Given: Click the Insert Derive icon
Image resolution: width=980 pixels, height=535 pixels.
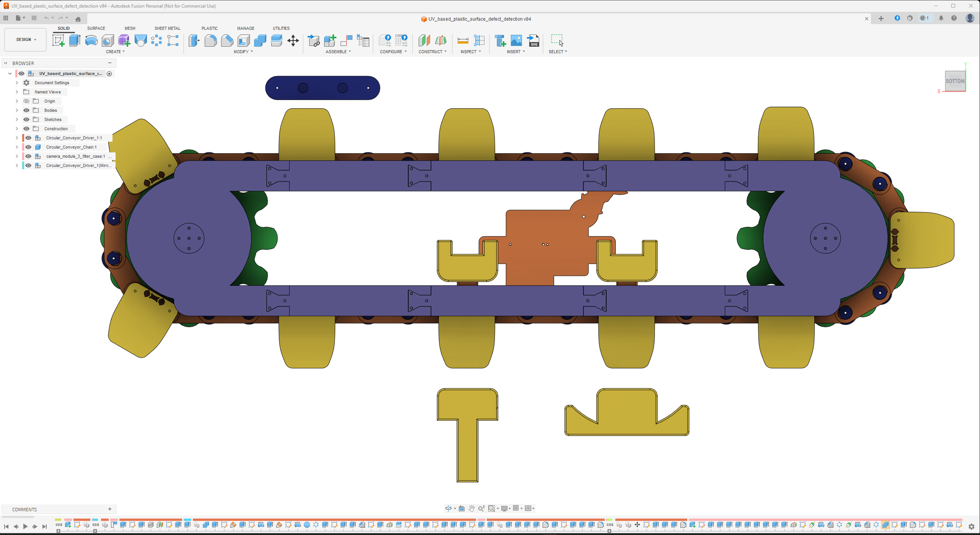Looking at the screenshot, I should click(500, 40).
